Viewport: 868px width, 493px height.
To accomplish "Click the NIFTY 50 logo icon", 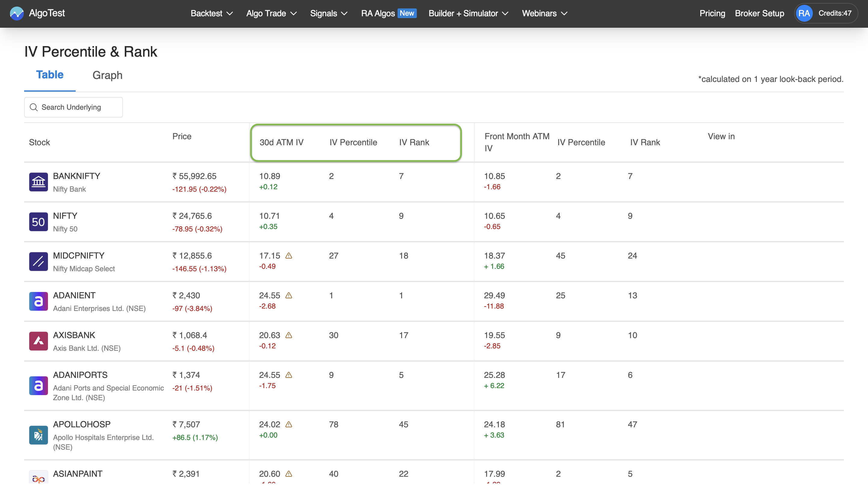I will pyautogui.click(x=38, y=222).
